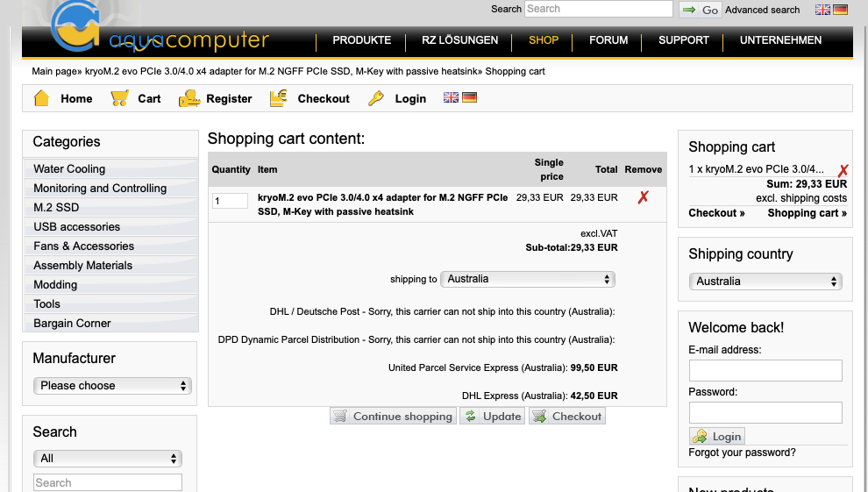This screenshot has height=492, width=868.
Task: Click 'Shopping cart »' link in sidebar
Action: pos(808,213)
